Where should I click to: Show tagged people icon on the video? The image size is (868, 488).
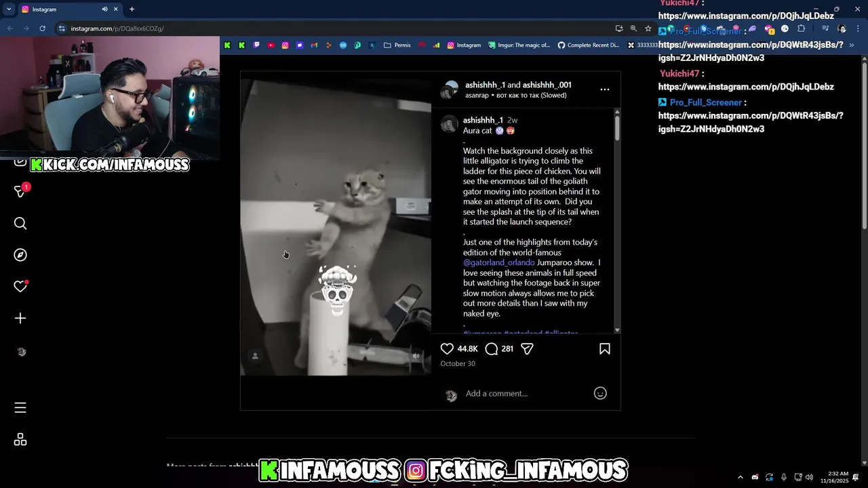point(255,356)
